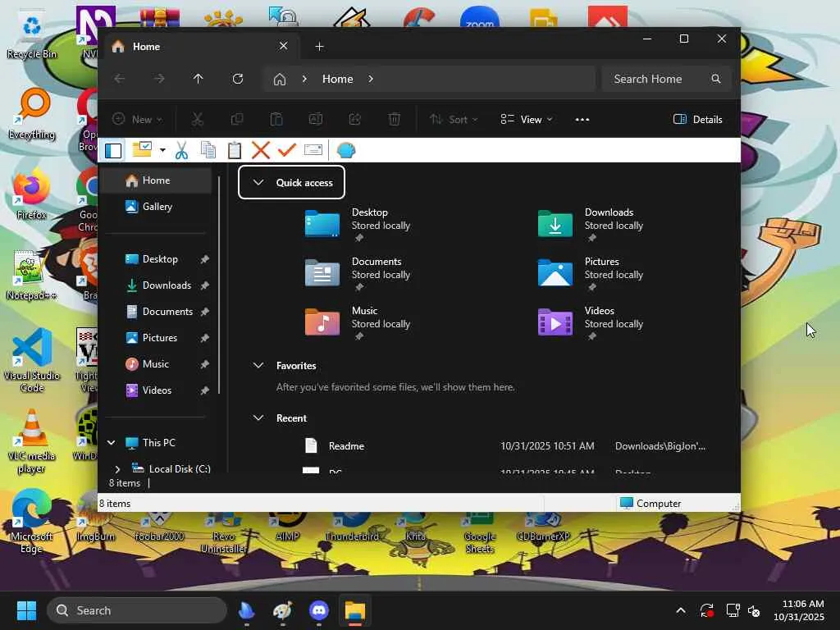Click the Search Home input field
Image resolution: width=840 pixels, height=630 pixels.
point(666,79)
